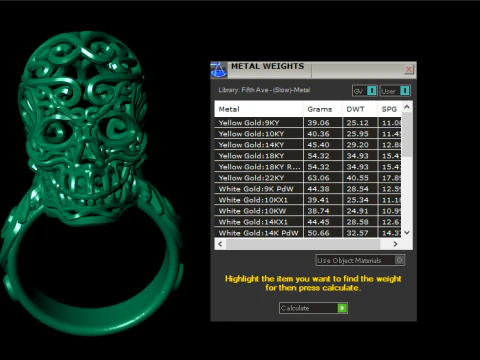This screenshot has height=360, width=480.
Task: Click the 50.66 grams value
Action: click(x=318, y=233)
